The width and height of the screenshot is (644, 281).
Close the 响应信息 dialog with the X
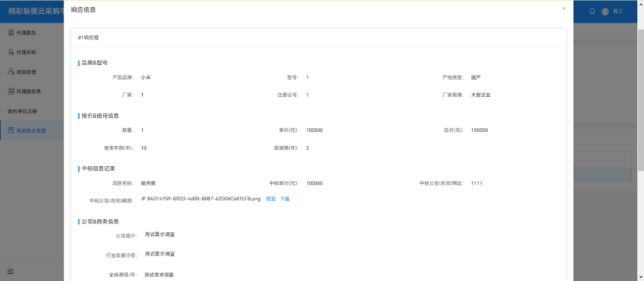563,9
